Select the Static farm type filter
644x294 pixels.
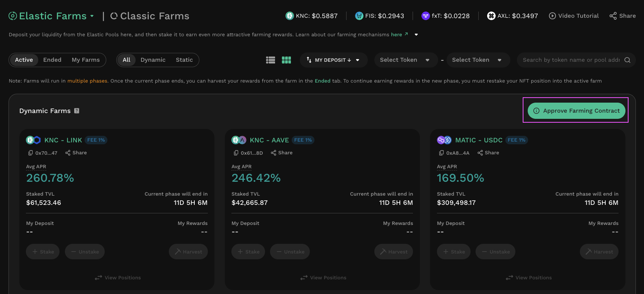(x=184, y=60)
